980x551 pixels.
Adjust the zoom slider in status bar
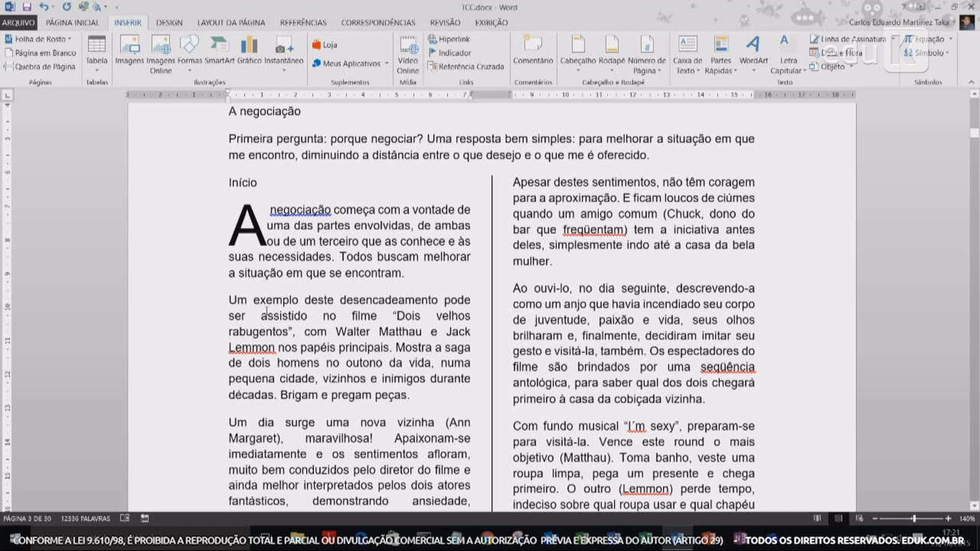(914, 518)
